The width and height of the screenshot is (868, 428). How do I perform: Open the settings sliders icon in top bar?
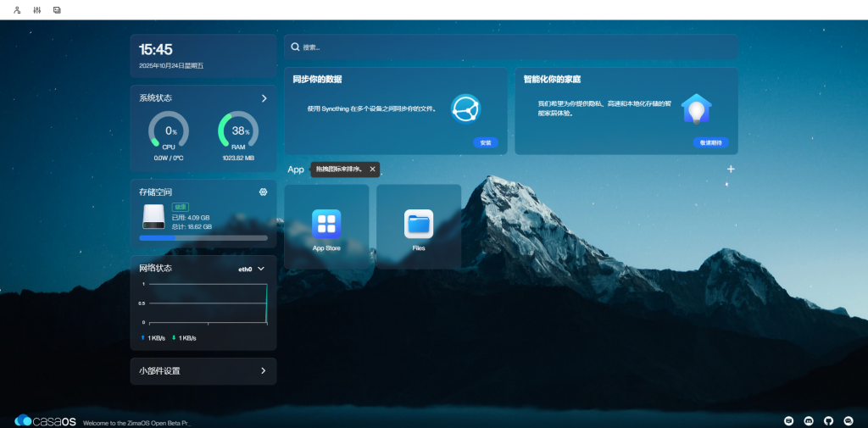(x=36, y=10)
